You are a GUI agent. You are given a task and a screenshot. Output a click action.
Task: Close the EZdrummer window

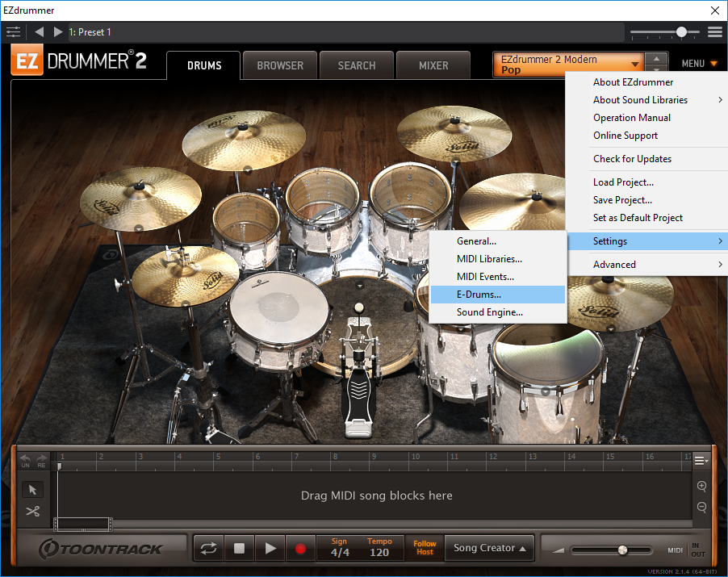[x=715, y=10]
